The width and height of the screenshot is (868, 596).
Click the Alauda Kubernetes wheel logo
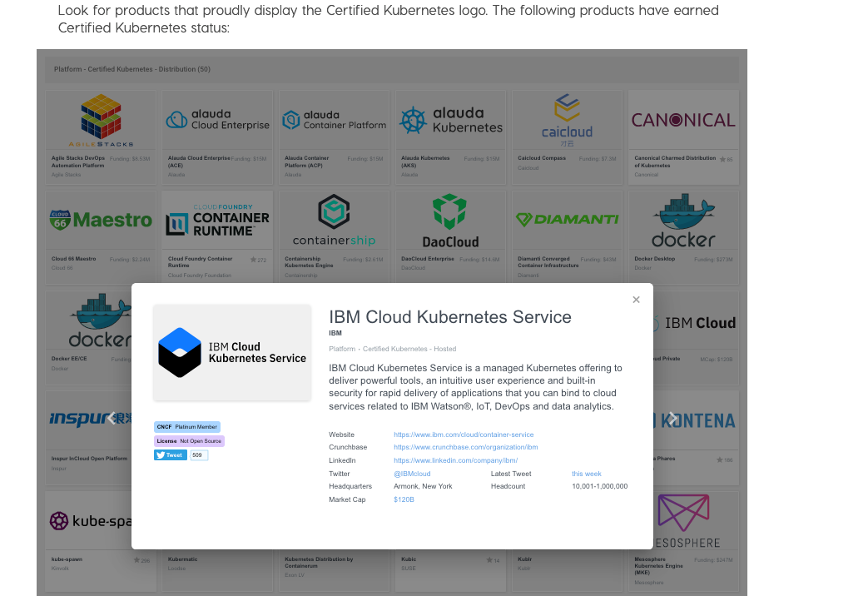coord(413,119)
